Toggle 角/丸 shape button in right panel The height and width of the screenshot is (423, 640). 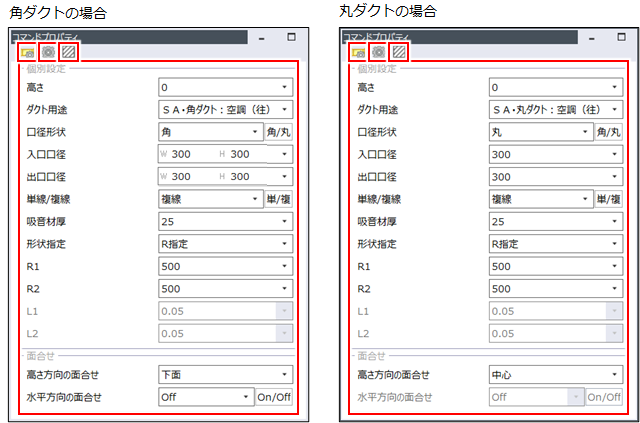(x=610, y=131)
